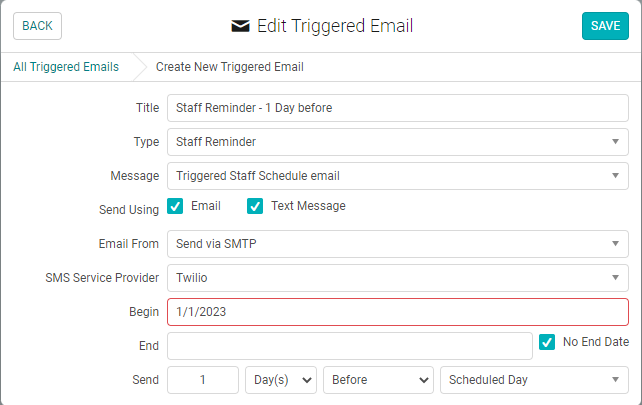Image resolution: width=642 pixels, height=405 pixels.
Task: Toggle the Text Message checkbox
Action: click(x=255, y=207)
